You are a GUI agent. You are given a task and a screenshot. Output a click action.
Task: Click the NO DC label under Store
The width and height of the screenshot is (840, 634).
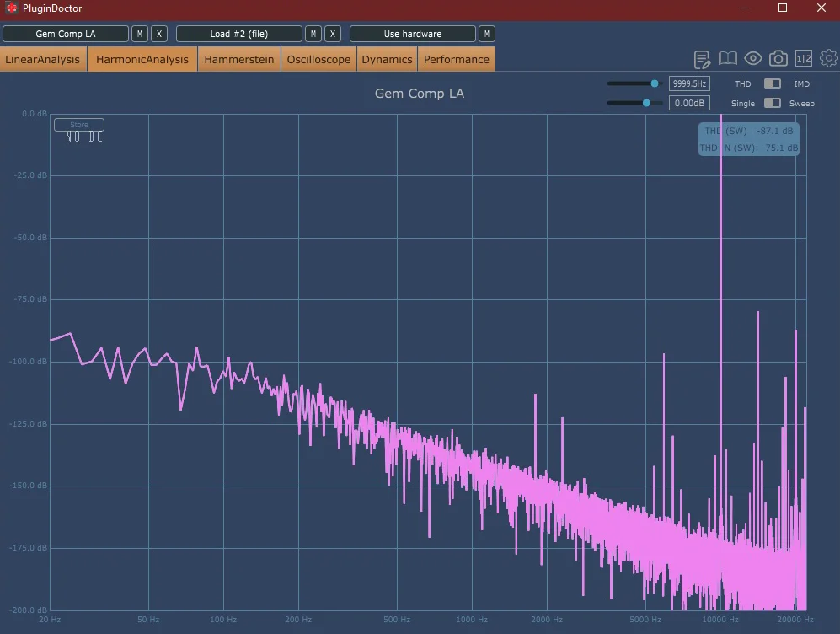point(84,137)
